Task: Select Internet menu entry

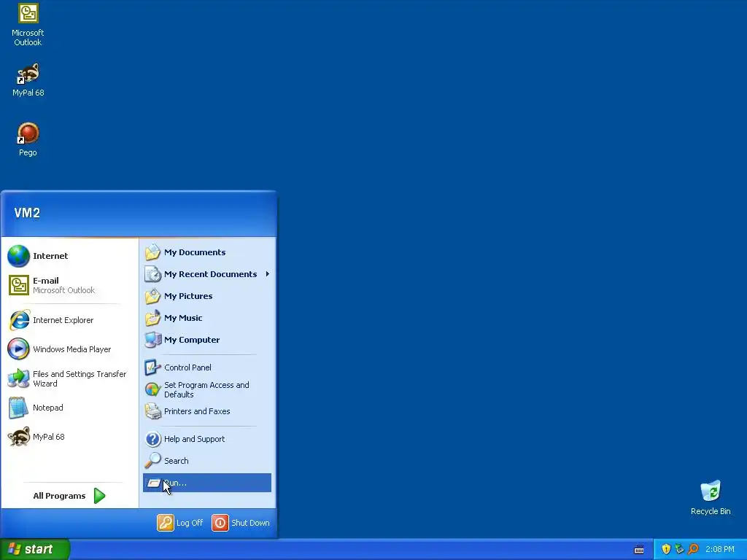Action: point(70,256)
